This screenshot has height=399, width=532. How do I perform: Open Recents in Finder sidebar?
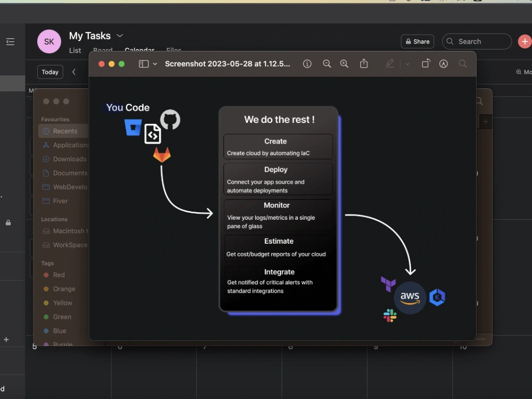(64, 131)
